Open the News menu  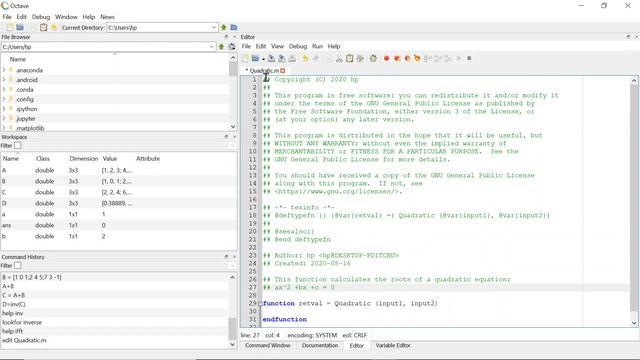(107, 17)
